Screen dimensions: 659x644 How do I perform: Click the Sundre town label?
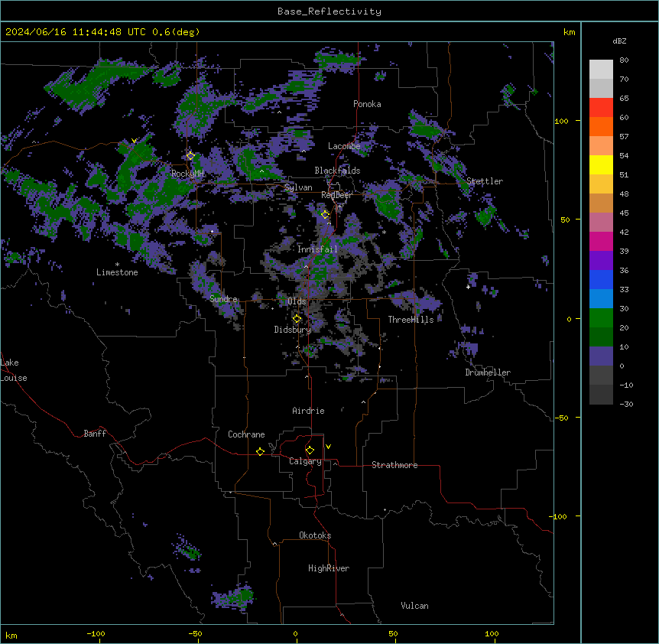[223, 299]
